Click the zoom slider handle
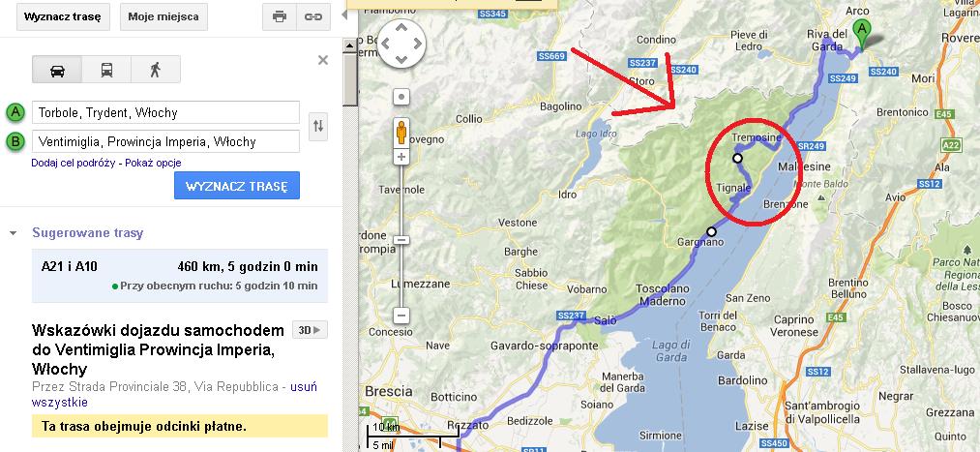 401,240
